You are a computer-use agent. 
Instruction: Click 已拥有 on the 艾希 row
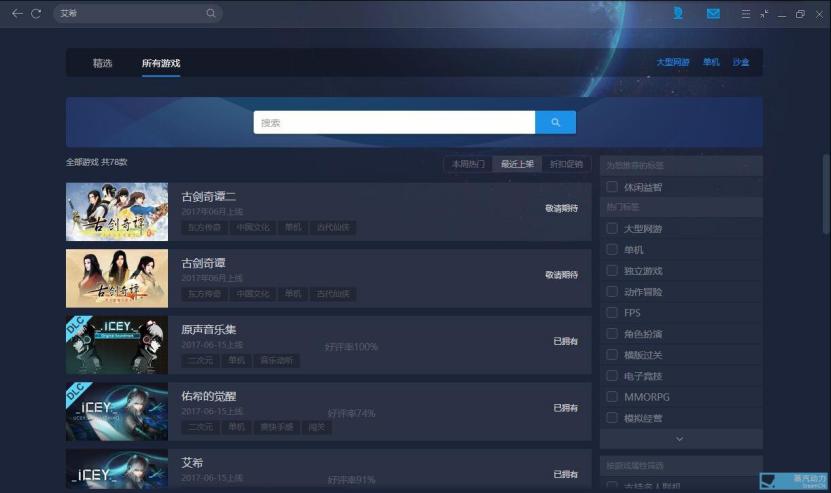pyautogui.click(x=565, y=474)
